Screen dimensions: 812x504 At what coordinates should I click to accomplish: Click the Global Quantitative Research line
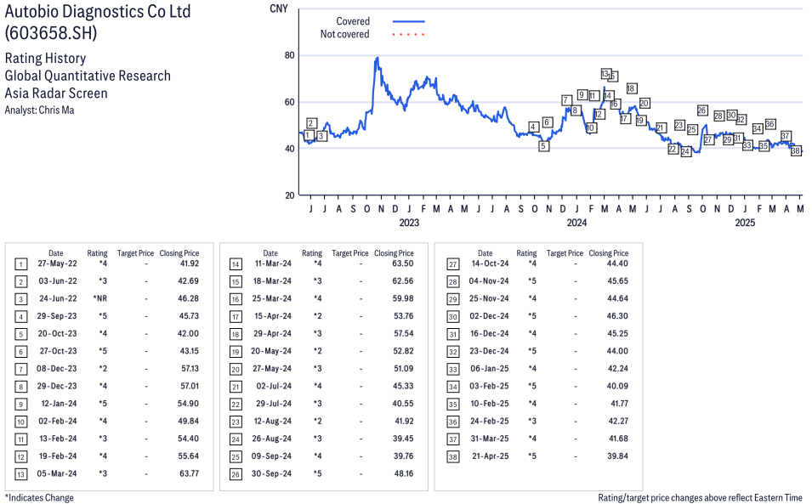tap(88, 76)
